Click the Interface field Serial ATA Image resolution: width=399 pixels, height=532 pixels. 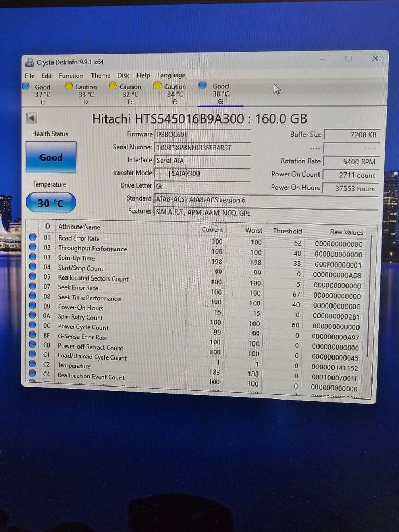pos(203,160)
